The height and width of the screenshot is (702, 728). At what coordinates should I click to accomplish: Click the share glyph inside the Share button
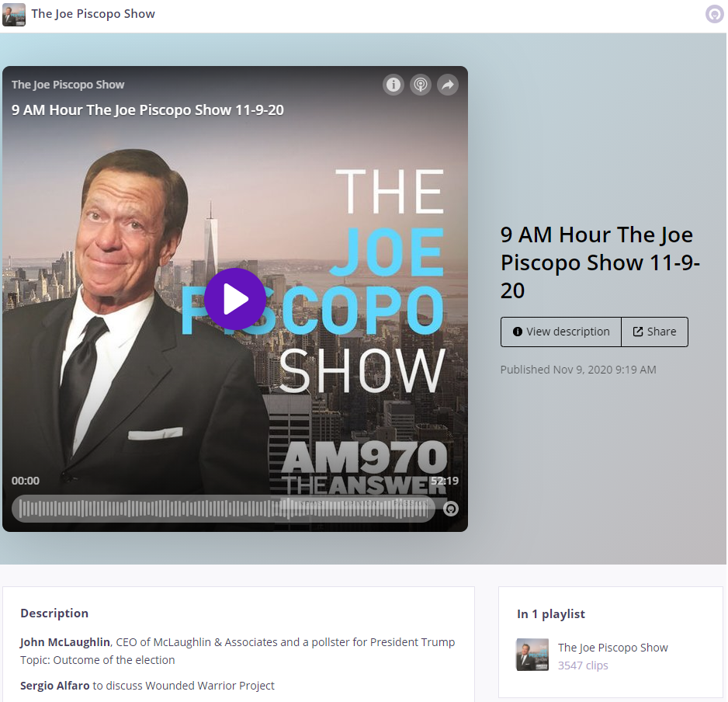point(638,332)
